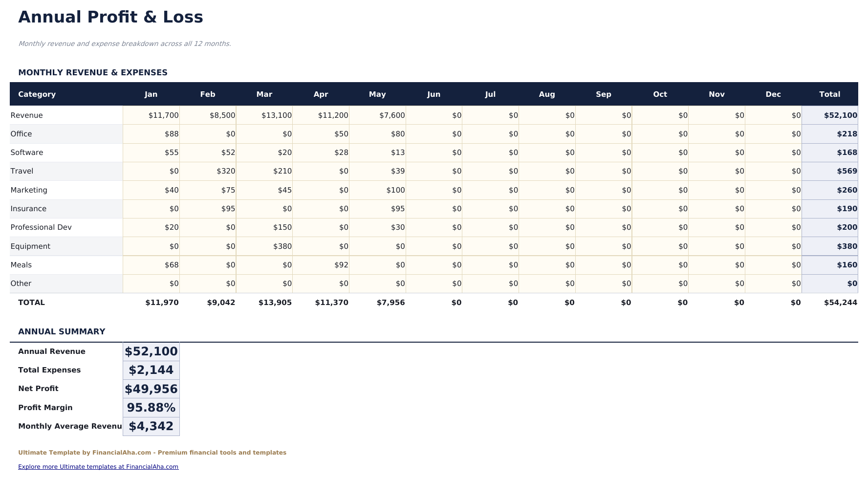868x480 pixels.
Task: Select the Annual Profit & Loss title
Action: (x=110, y=16)
